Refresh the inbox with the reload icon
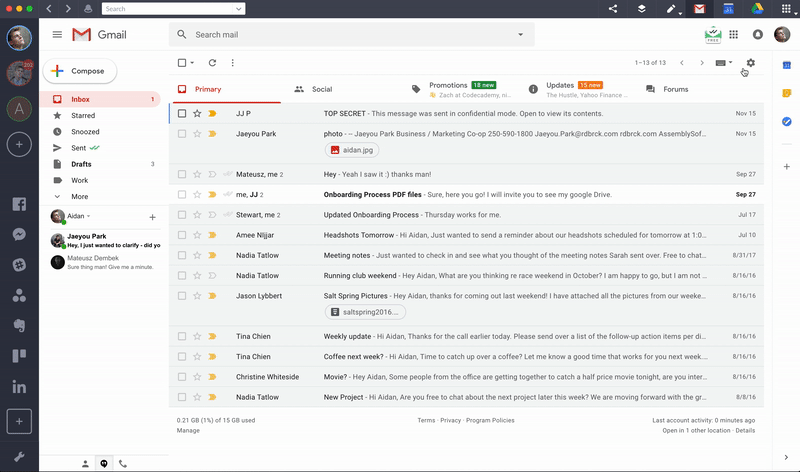The width and height of the screenshot is (800, 472). click(212, 63)
